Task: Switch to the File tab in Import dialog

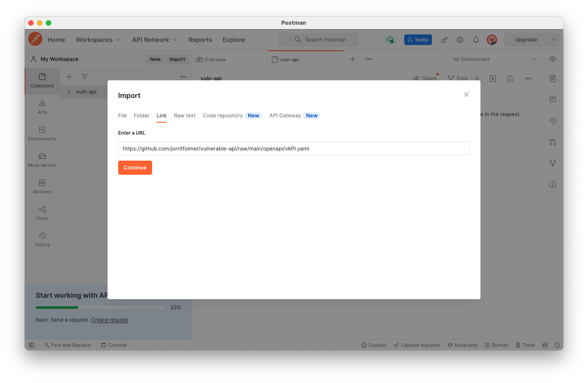Action: tap(123, 116)
